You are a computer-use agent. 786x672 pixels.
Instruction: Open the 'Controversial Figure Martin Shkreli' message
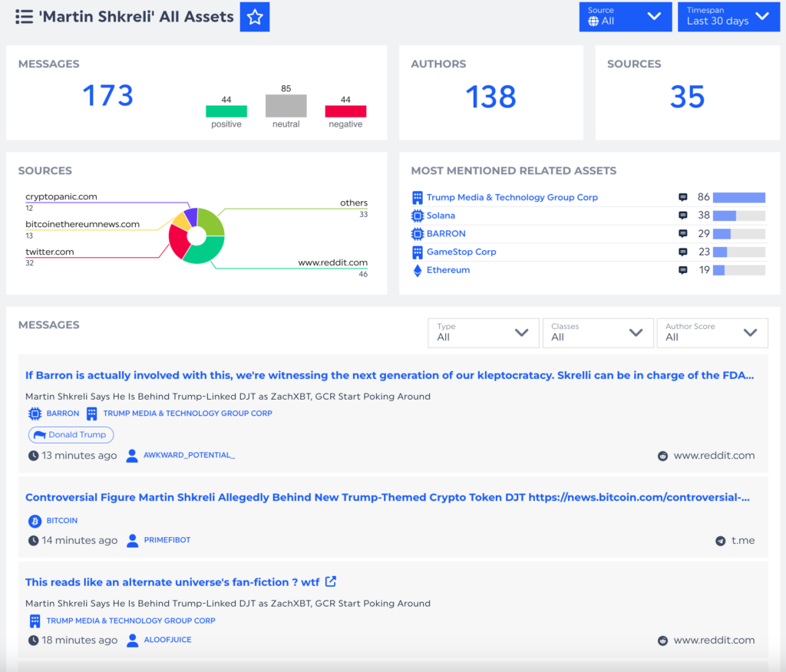(387, 497)
